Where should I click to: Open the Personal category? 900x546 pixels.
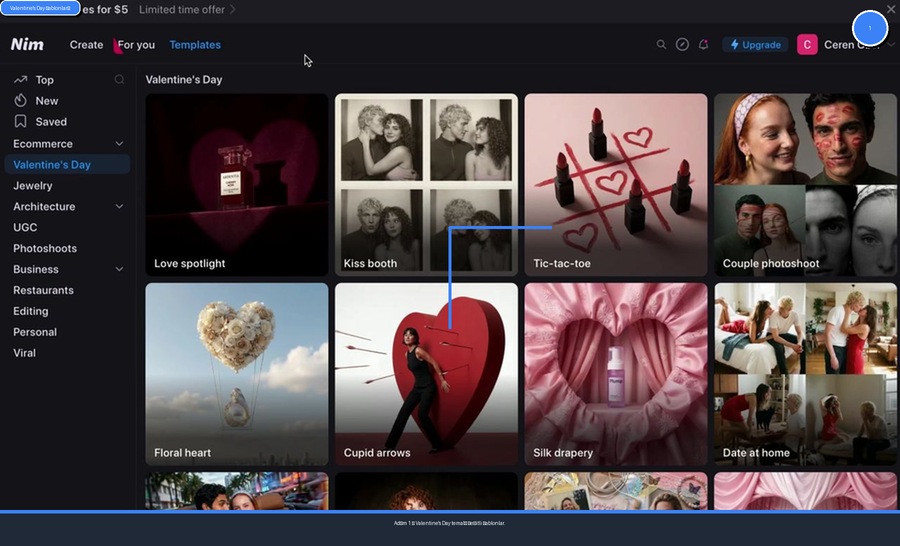tap(35, 332)
